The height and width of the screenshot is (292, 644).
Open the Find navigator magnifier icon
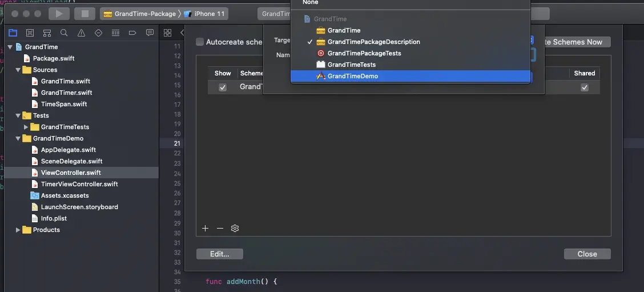(x=64, y=33)
